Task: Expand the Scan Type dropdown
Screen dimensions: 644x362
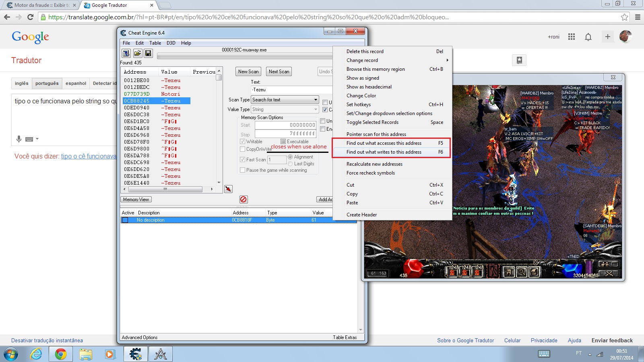Action: (316, 100)
